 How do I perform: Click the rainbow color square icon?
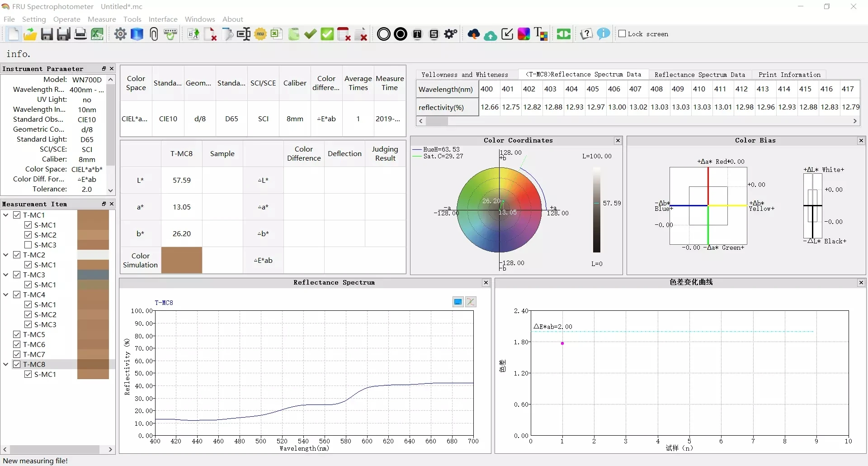click(524, 34)
